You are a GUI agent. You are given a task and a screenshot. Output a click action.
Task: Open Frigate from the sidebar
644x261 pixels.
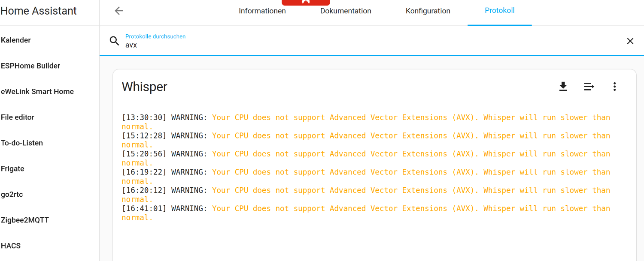point(12,169)
